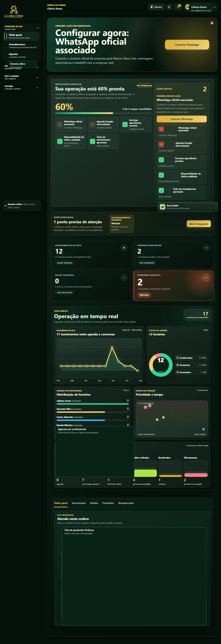This screenshot has height=644, width=221.
Task: Collapse the Operação do dia section
Action: point(38,28)
